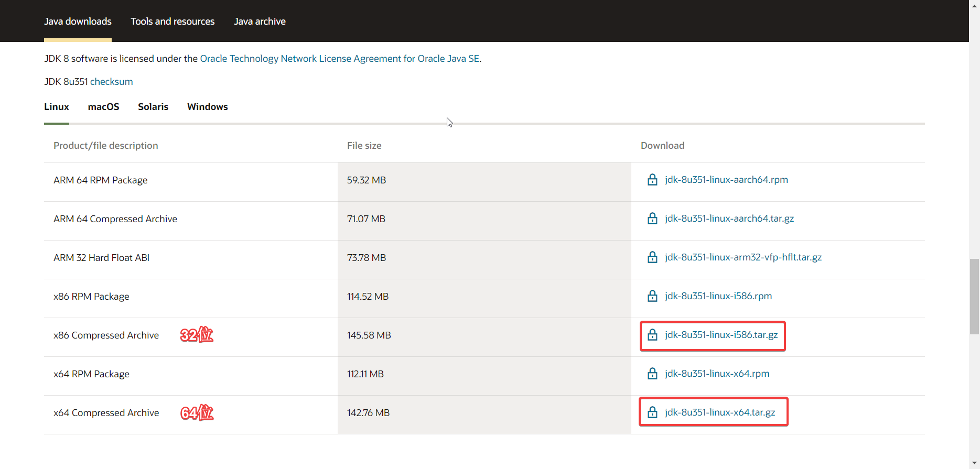980x469 pixels.
Task: Switch to Tools and resources tab
Action: [173, 21]
